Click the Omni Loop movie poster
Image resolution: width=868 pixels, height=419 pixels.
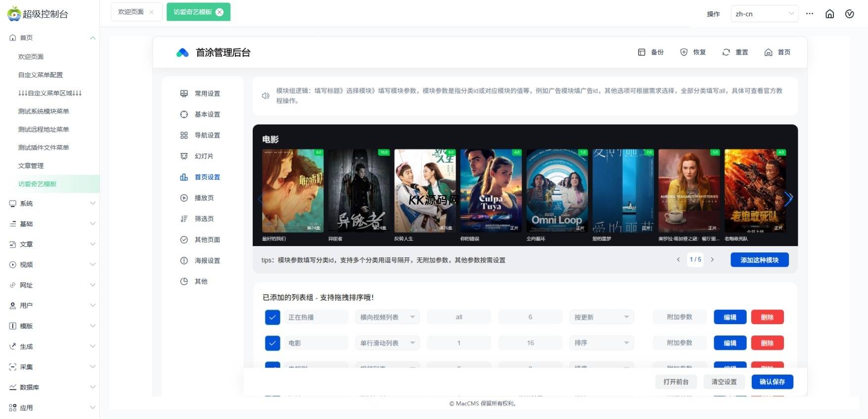(x=557, y=191)
